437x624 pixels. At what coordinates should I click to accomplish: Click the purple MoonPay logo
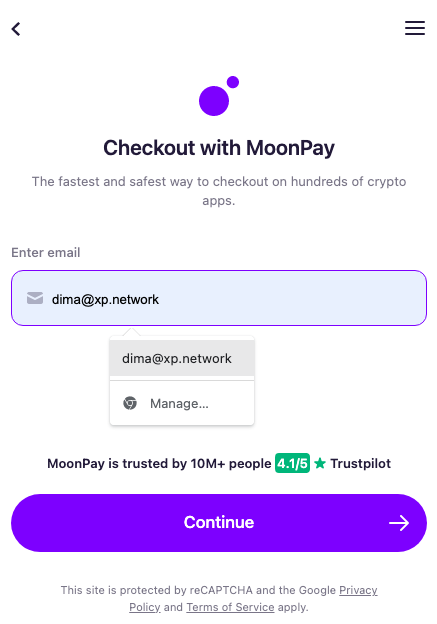tap(218, 96)
